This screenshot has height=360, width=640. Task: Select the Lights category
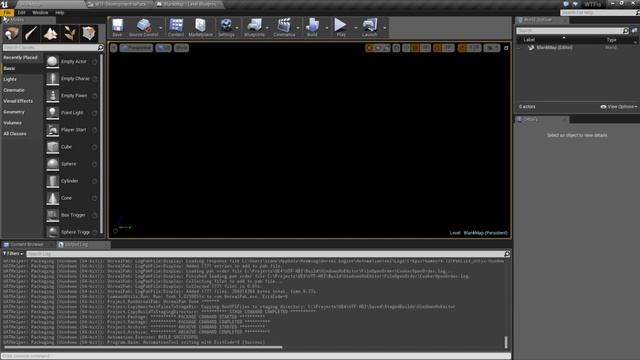coord(10,79)
